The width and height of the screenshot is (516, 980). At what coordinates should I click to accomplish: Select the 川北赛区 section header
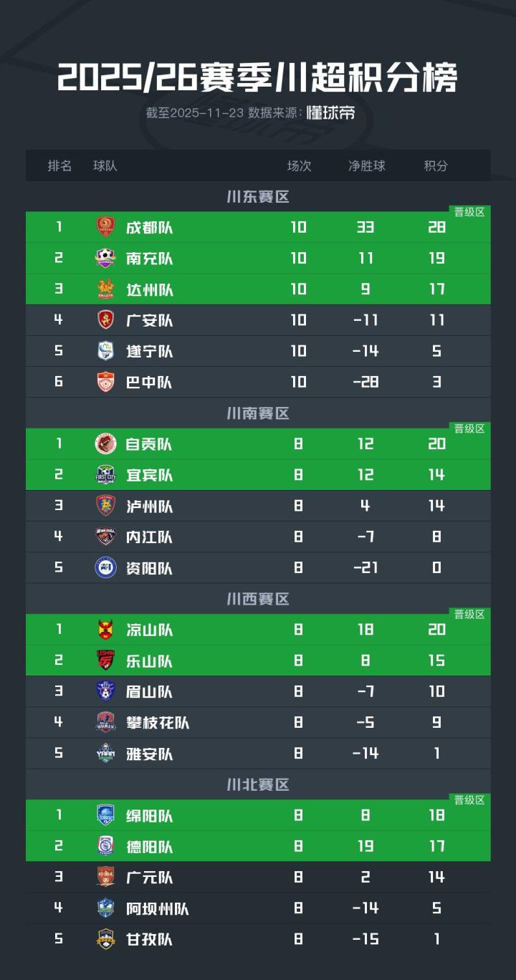click(x=258, y=784)
